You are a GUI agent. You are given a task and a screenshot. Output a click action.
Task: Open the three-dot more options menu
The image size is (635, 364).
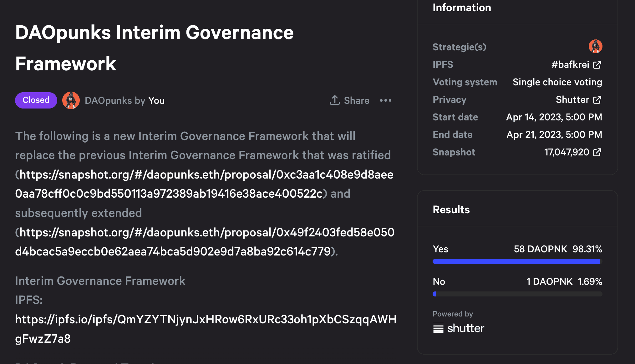(x=386, y=100)
